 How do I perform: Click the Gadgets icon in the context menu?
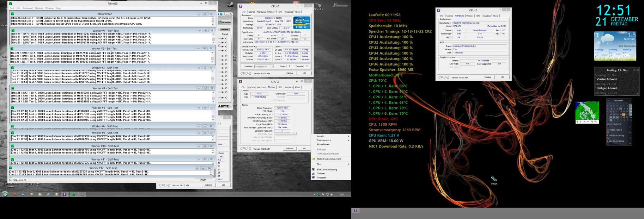tap(313, 174)
